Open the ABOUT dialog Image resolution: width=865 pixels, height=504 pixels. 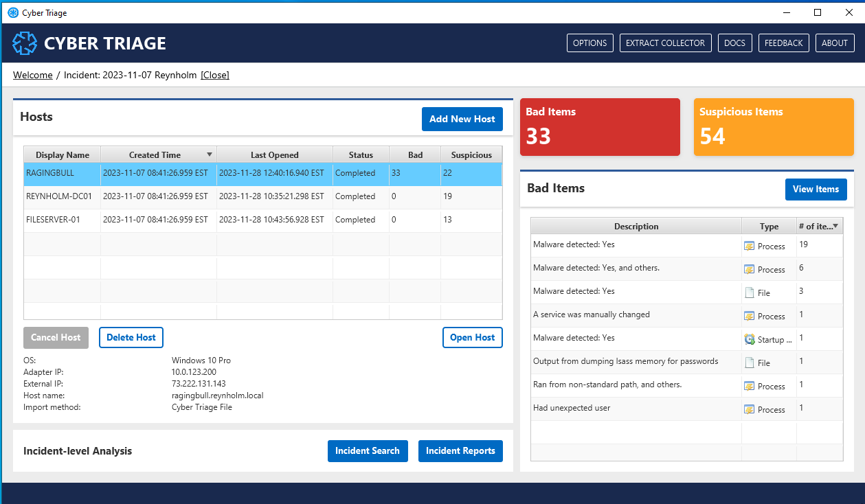[x=835, y=43]
